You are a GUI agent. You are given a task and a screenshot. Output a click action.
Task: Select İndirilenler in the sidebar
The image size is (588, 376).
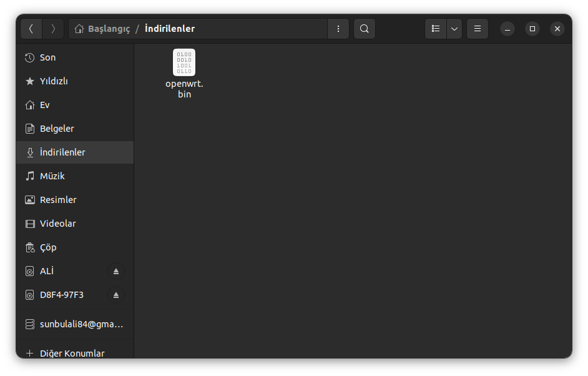[x=75, y=152]
